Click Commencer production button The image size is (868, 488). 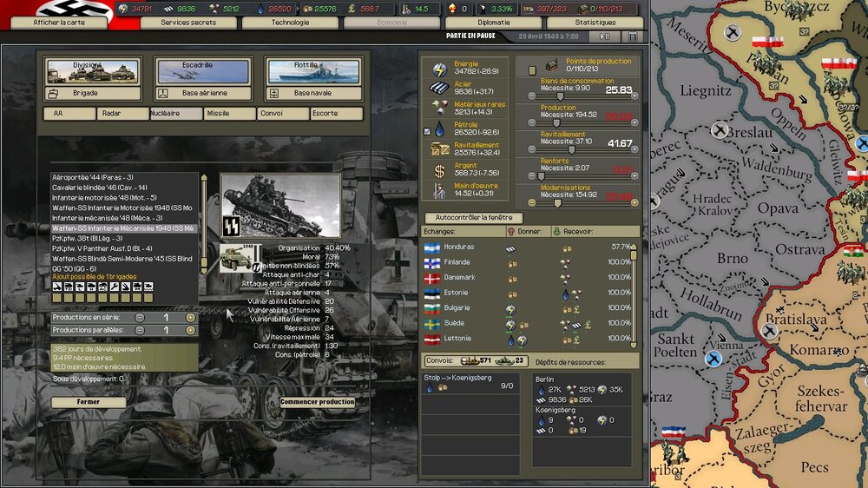point(317,402)
